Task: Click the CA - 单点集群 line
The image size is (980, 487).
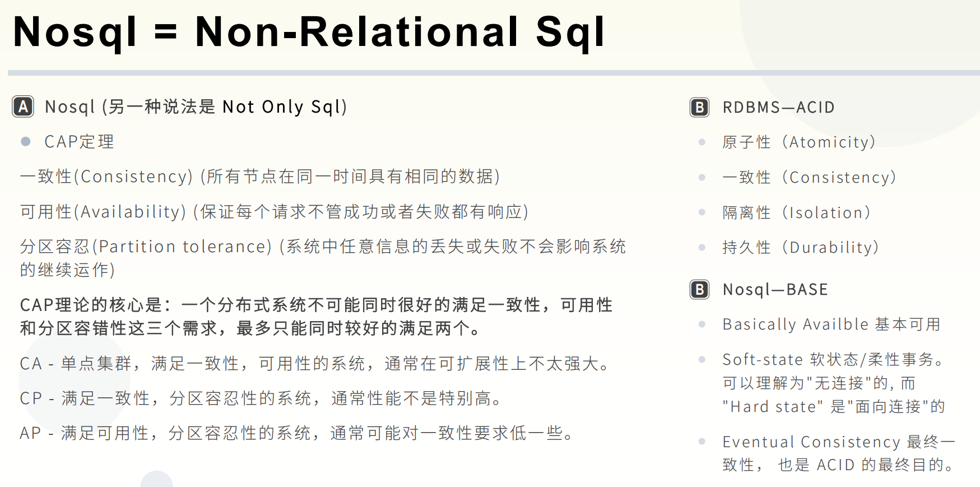Action: 314,364
